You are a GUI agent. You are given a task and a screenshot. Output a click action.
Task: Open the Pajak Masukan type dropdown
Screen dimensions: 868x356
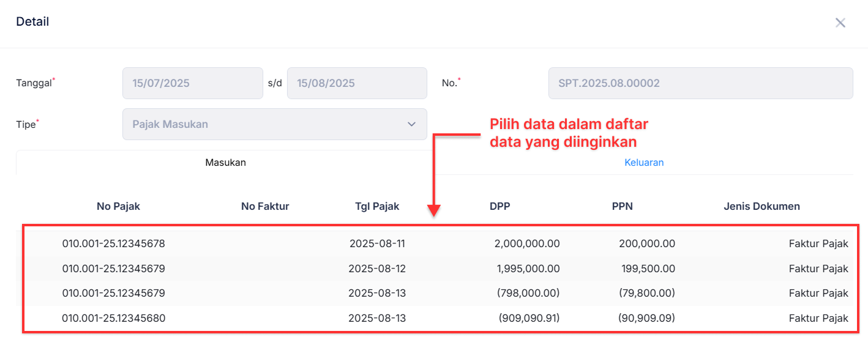[x=274, y=124]
